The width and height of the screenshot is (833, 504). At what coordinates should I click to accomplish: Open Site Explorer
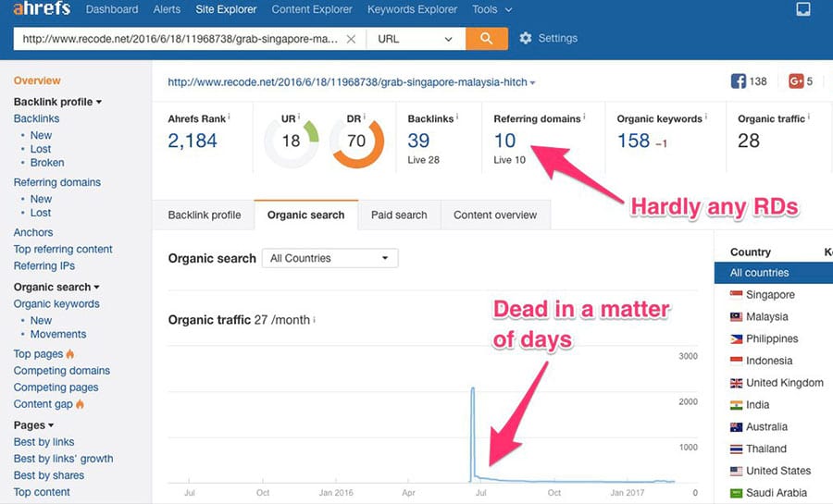pos(226,9)
